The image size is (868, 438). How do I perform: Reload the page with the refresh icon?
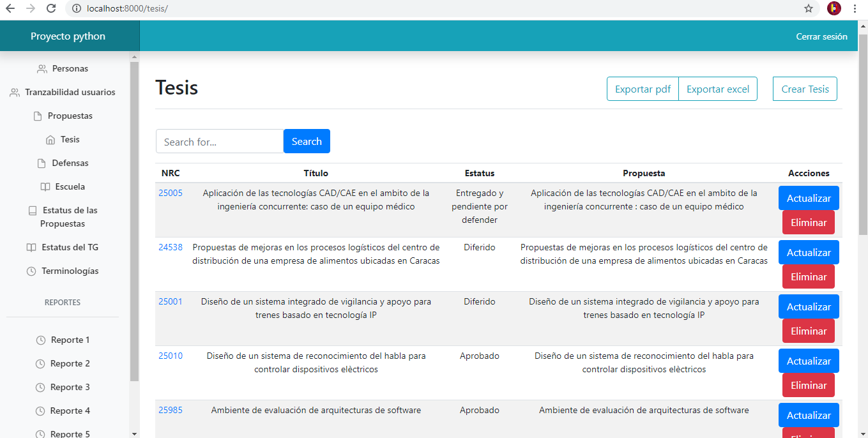(x=51, y=8)
